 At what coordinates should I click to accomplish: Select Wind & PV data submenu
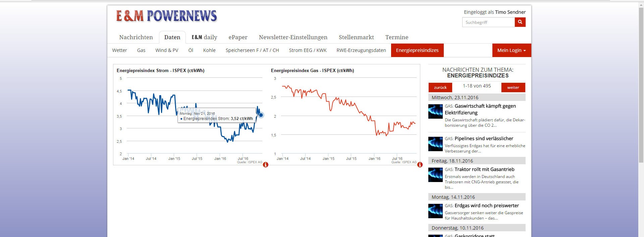click(167, 50)
